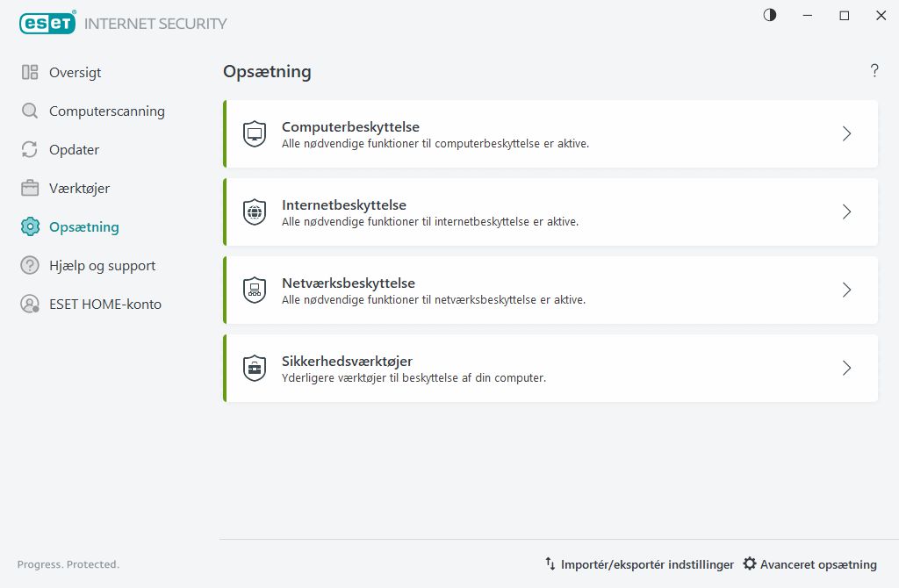
Task: Expand Internetbeskyttelse with its chevron arrow
Action: (846, 212)
